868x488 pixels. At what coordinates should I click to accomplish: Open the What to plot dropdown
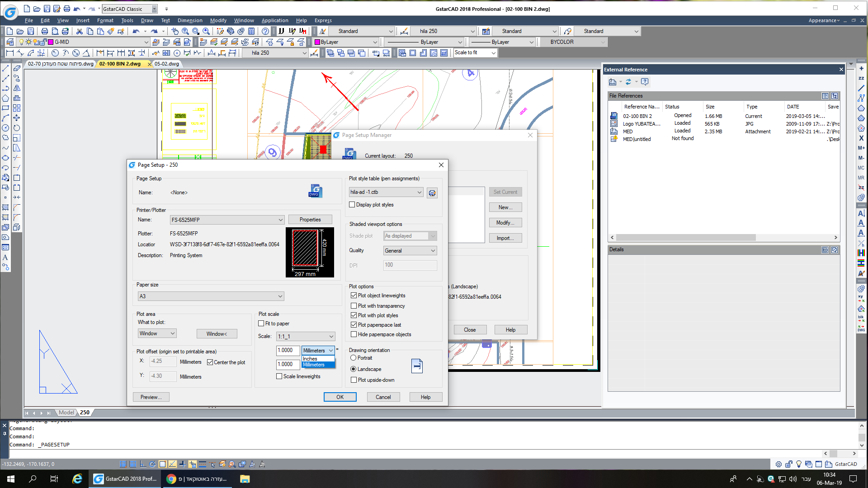(157, 333)
